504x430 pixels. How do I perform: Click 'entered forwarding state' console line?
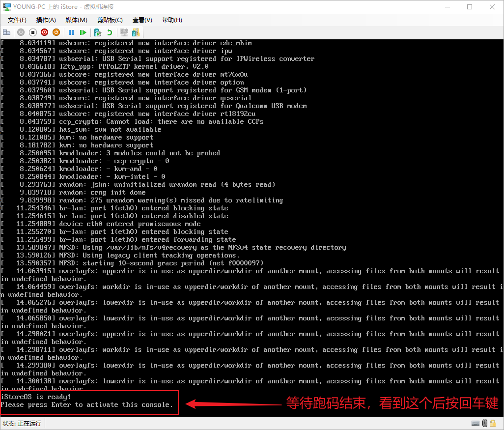pyautogui.click(x=118, y=240)
